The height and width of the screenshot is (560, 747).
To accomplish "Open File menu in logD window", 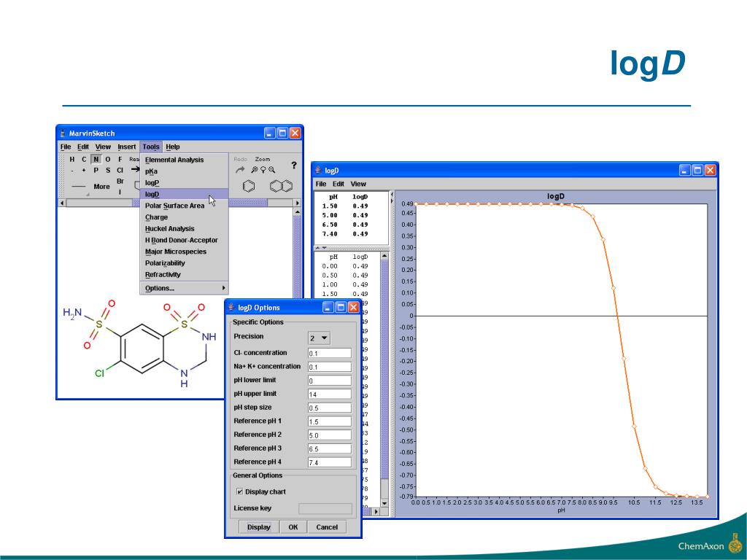I will [321, 184].
